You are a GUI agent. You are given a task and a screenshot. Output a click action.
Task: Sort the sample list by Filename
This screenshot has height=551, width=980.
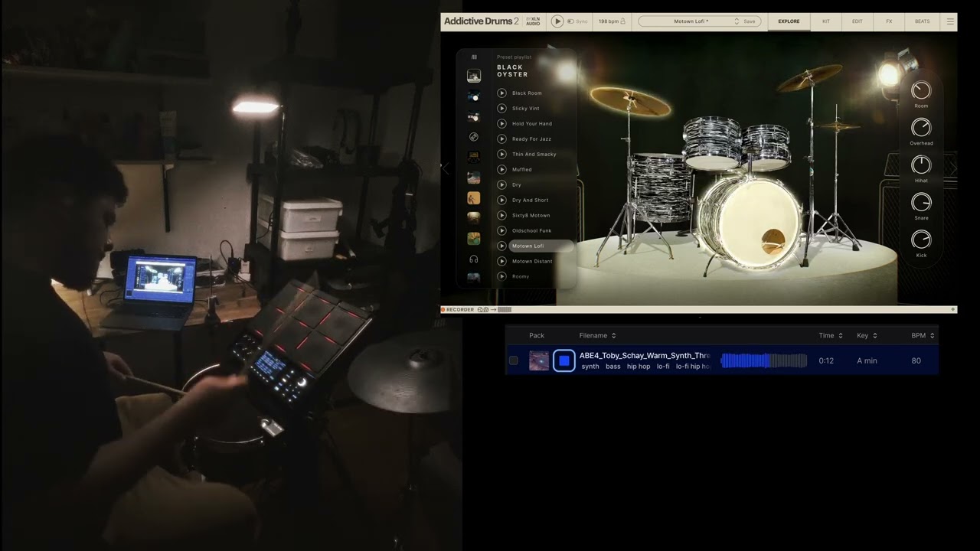click(x=597, y=335)
